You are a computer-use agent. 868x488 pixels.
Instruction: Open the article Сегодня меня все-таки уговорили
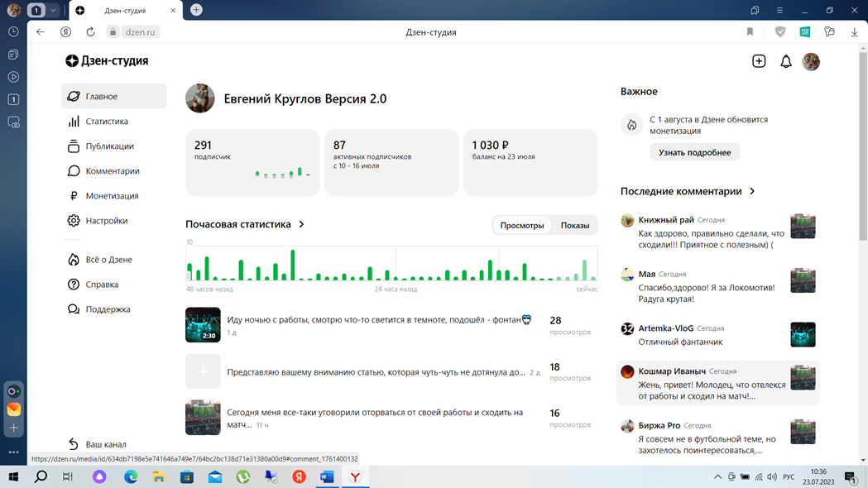point(375,419)
